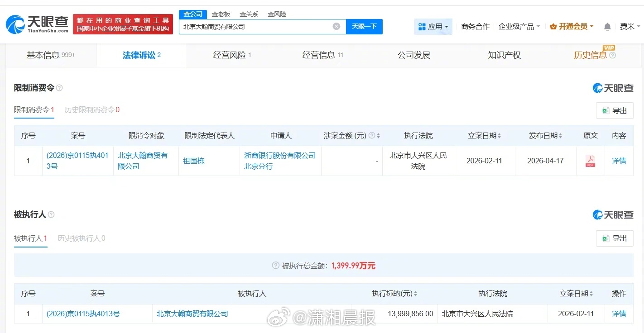Select the 历史限制消费令 sub-tab

[92, 109]
